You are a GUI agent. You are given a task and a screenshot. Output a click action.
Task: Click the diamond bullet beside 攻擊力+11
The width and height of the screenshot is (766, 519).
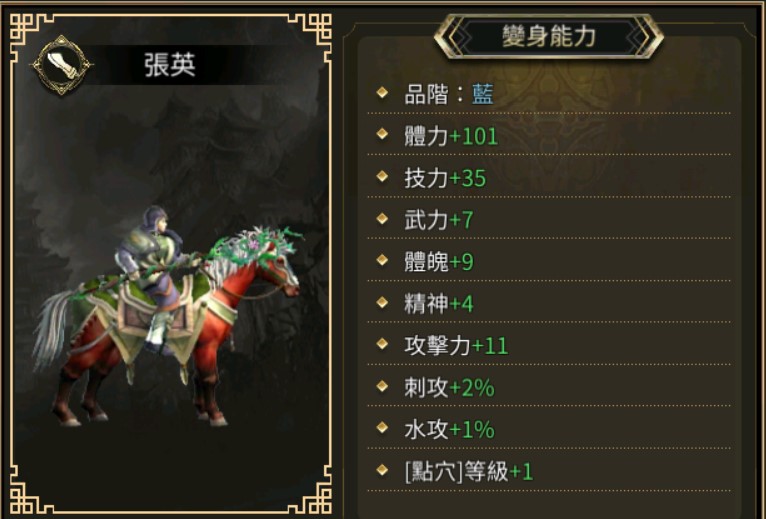[383, 344]
